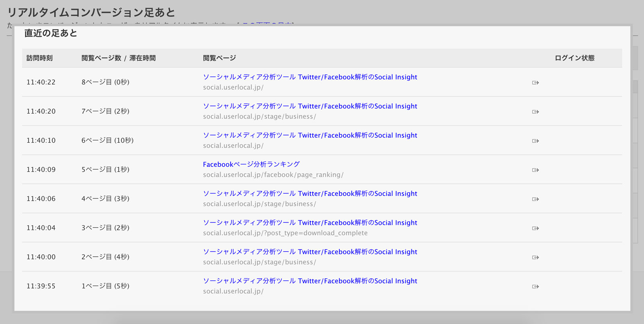Click the 4ページ目 (3秒) cell
This screenshot has width=644, height=324.
point(105,199)
